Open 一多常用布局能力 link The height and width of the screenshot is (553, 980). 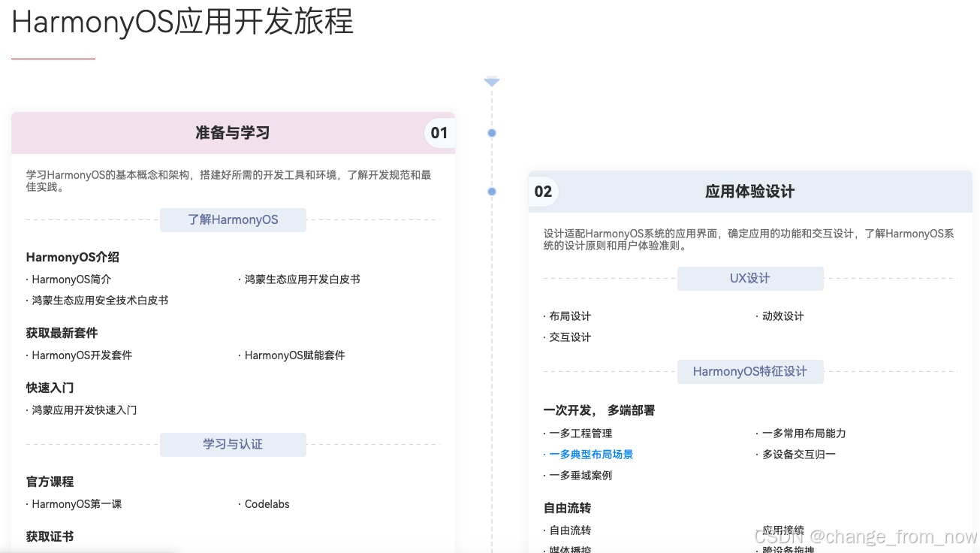tap(804, 434)
